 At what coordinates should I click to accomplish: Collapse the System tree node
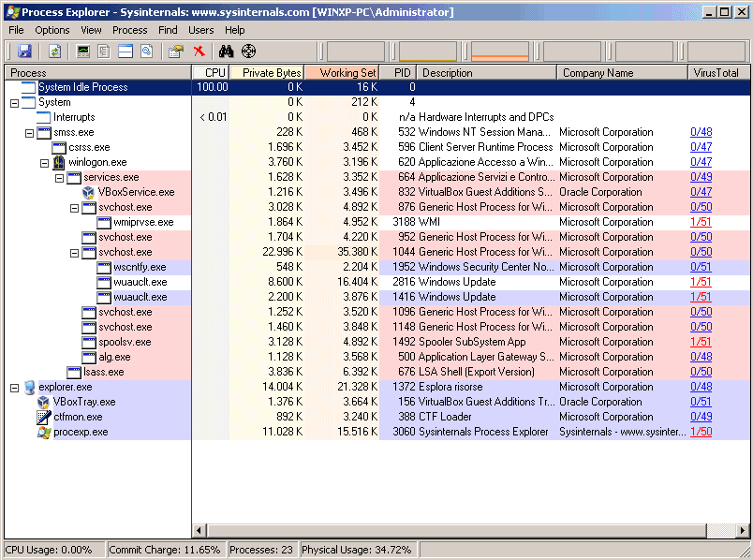click(14, 103)
